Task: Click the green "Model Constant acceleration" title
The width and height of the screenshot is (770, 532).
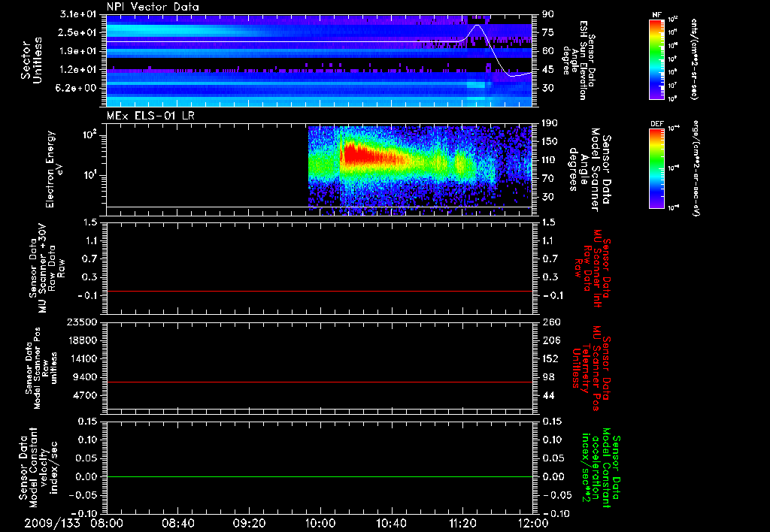Action: [602, 468]
